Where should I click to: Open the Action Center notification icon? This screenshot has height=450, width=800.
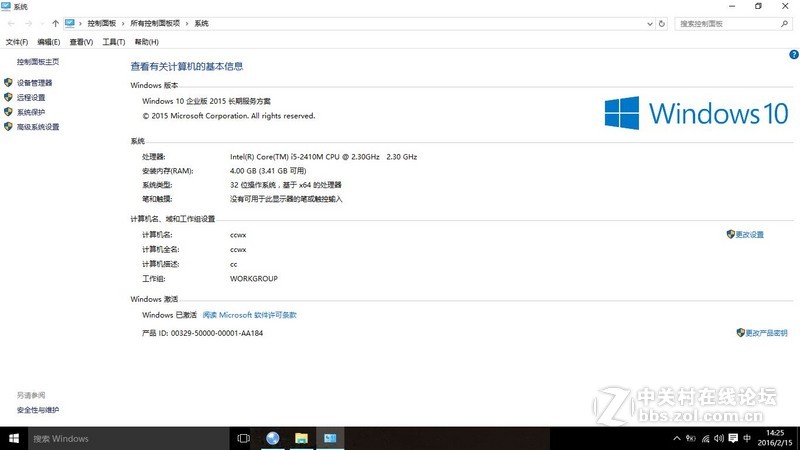click(733, 438)
